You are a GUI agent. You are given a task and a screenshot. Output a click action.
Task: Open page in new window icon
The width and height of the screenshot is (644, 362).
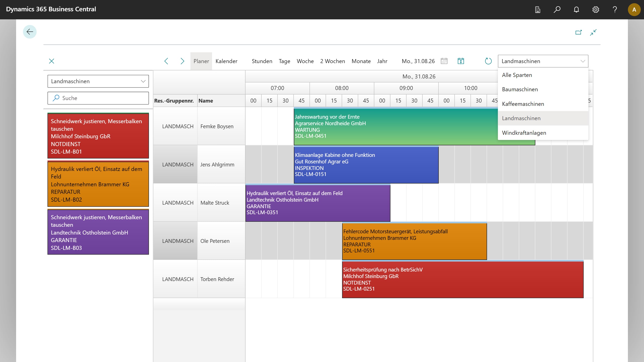578,32
